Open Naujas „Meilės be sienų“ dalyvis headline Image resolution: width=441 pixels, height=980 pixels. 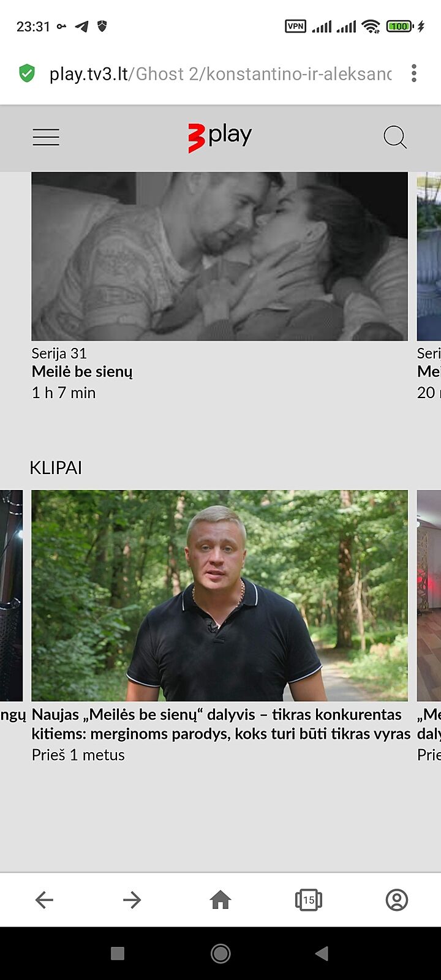coord(221,724)
